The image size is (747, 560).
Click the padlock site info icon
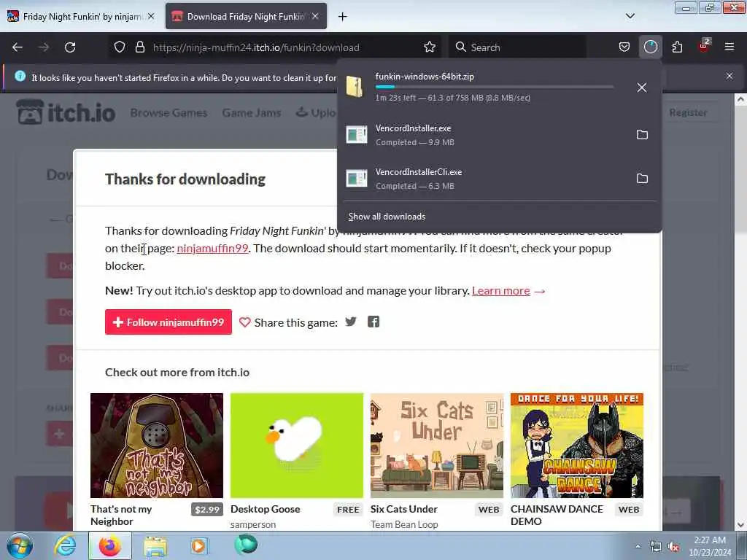(139, 47)
